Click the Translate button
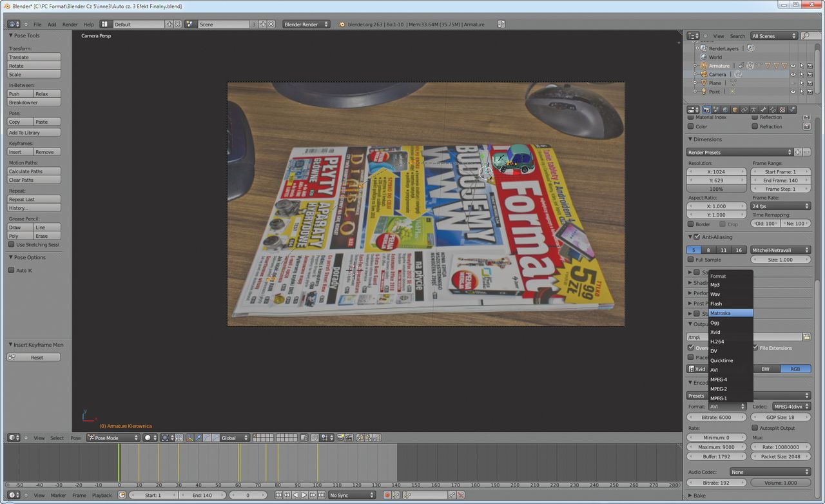This screenshot has height=504, width=825. (34, 57)
